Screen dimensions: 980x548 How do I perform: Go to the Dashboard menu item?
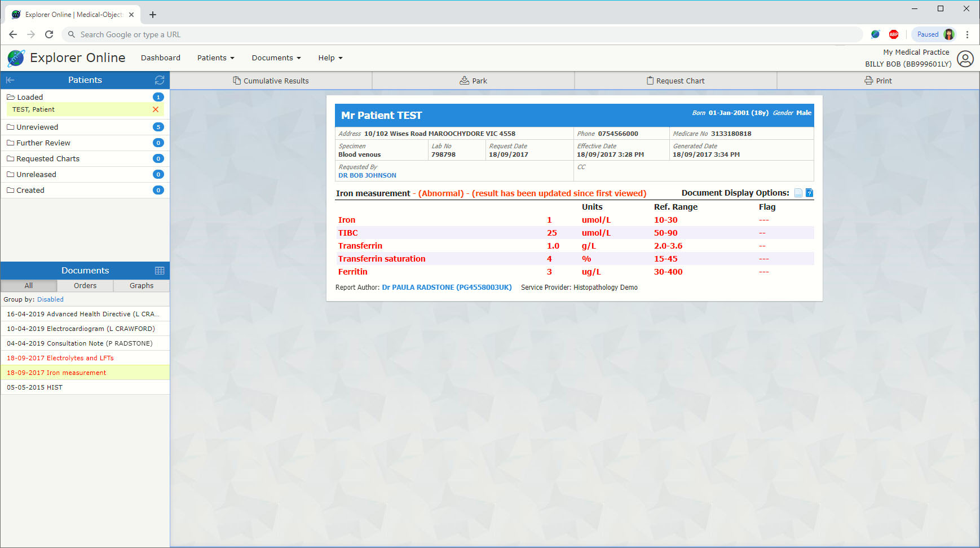161,58
